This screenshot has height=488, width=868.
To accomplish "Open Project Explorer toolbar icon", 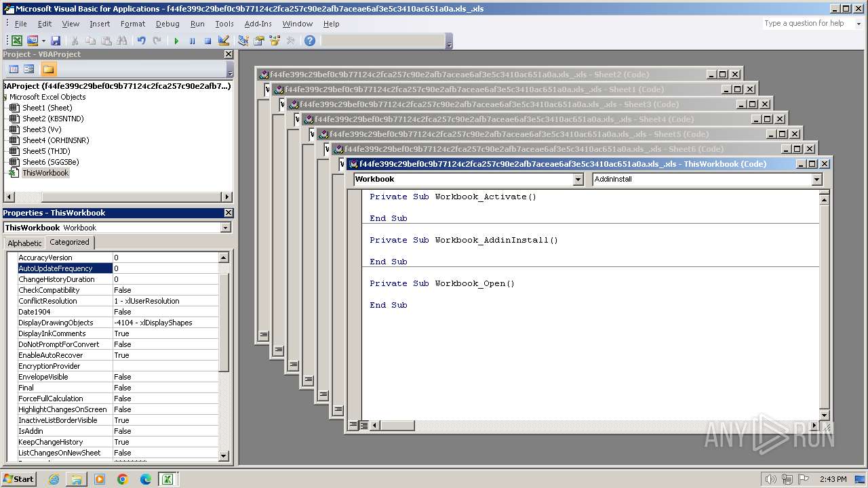I will point(243,41).
